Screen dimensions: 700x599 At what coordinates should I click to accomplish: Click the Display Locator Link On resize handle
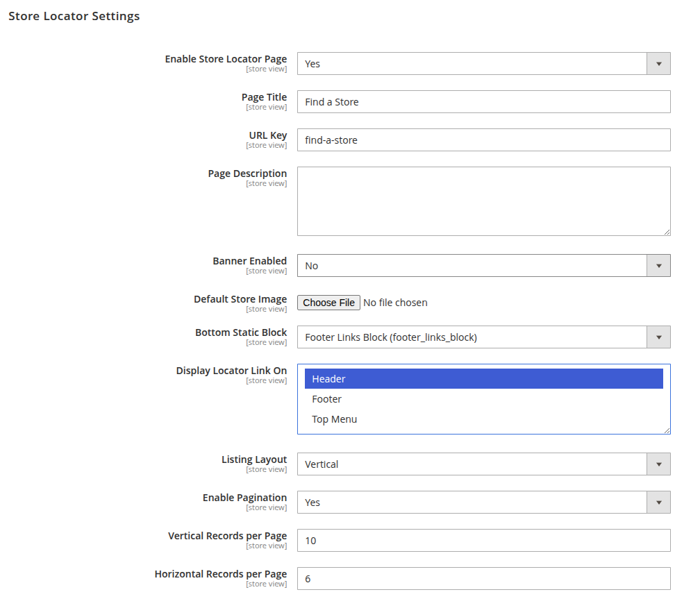(667, 430)
